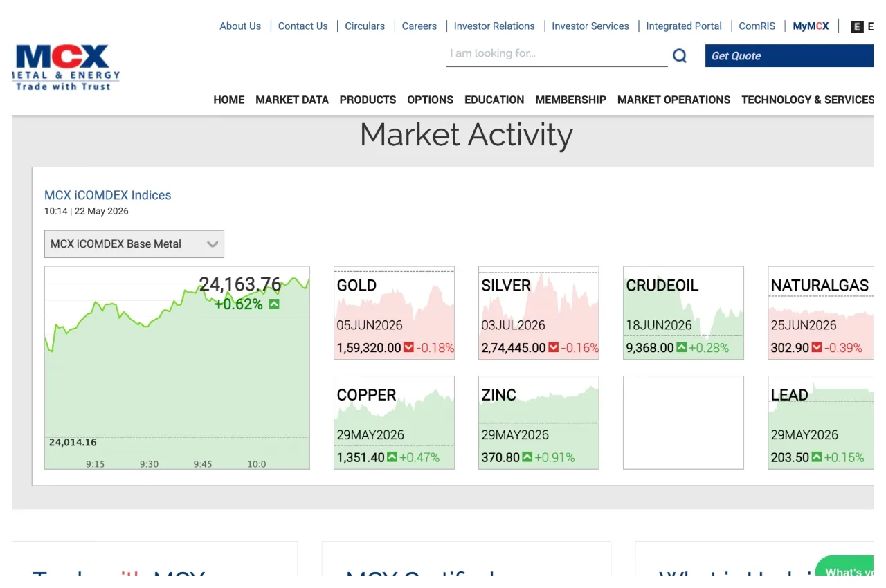Click the index value 24,163.76
The height and width of the screenshot is (588, 886).
pyautogui.click(x=240, y=284)
